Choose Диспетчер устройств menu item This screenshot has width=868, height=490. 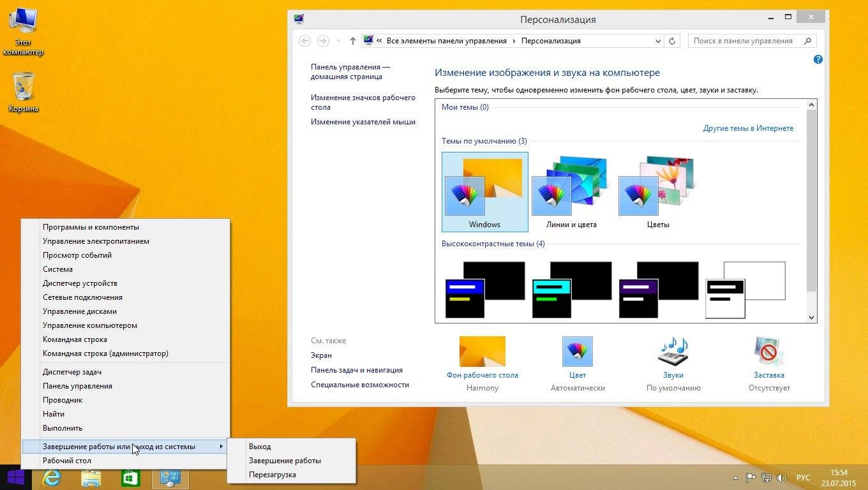[126, 283]
